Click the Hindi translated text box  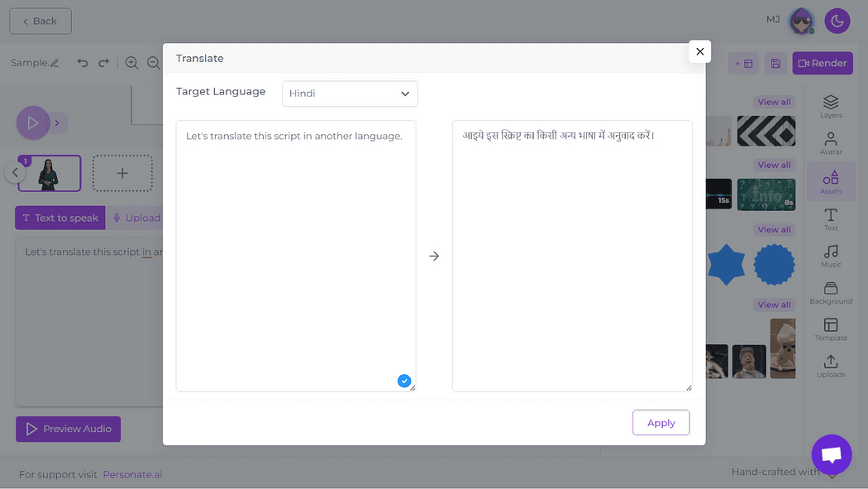pos(571,256)
